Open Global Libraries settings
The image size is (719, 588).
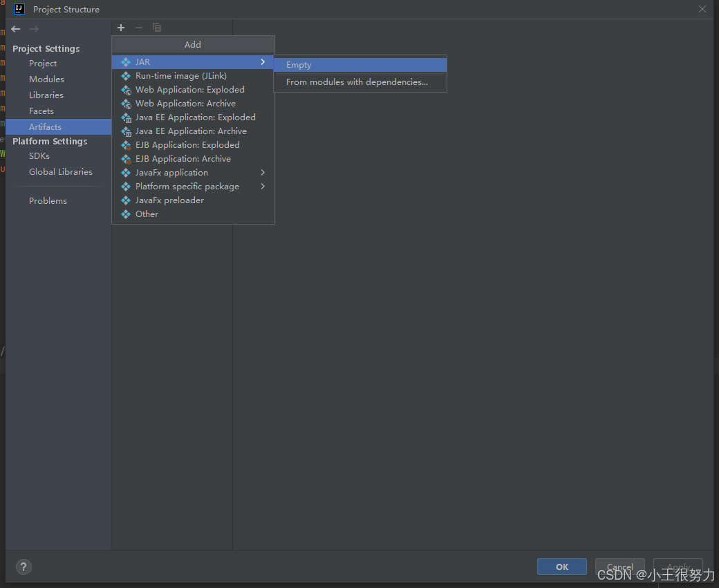(x=58, y=172)
